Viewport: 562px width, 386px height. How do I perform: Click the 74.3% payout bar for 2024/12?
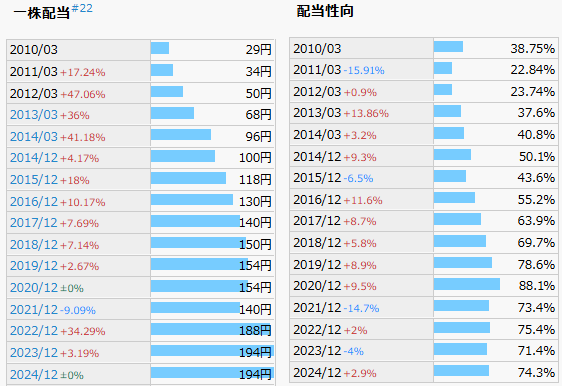pyautogui.click(x=461, y=371)
